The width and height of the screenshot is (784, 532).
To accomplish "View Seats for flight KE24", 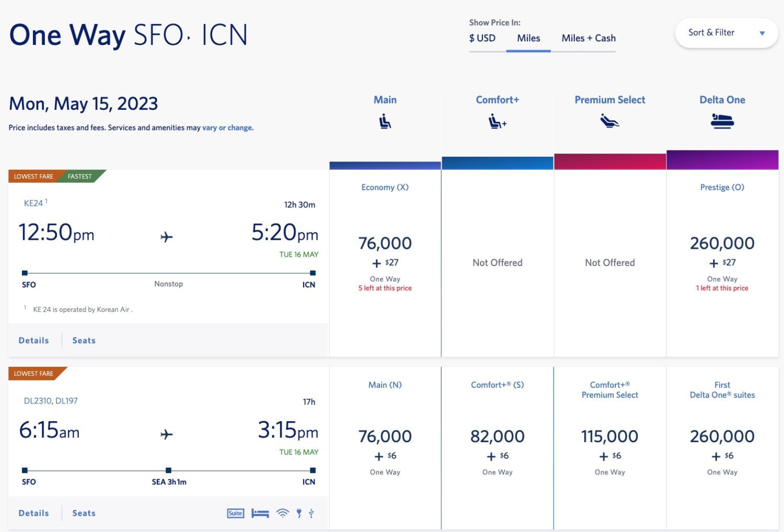I will coord(84,340).
